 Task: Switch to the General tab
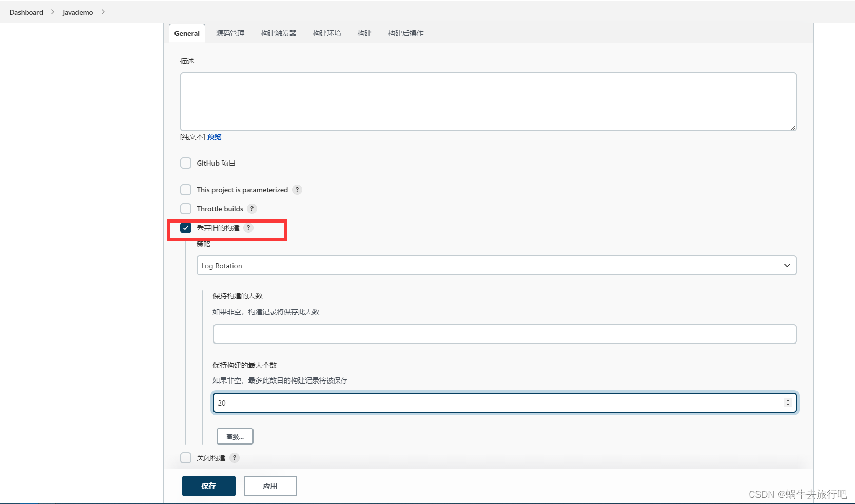click(x=187, y=33)
